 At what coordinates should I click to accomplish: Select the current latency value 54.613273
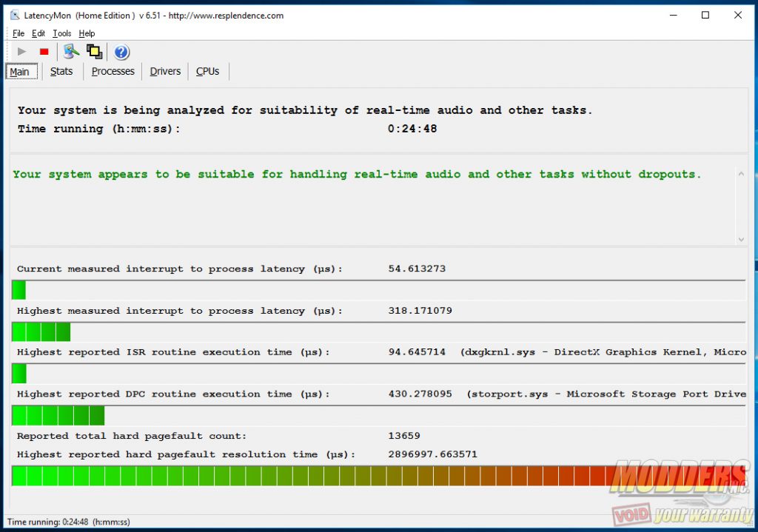pos(417,269)
